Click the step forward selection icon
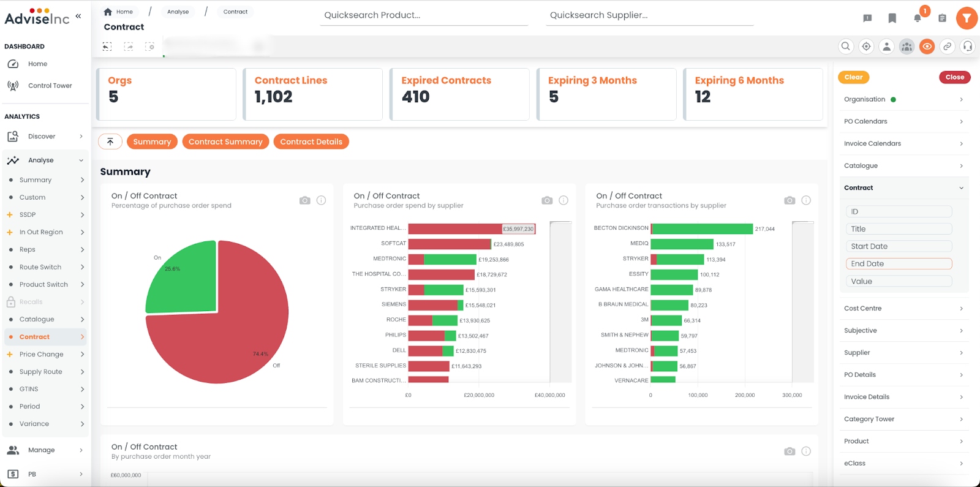 click(129, 47)
